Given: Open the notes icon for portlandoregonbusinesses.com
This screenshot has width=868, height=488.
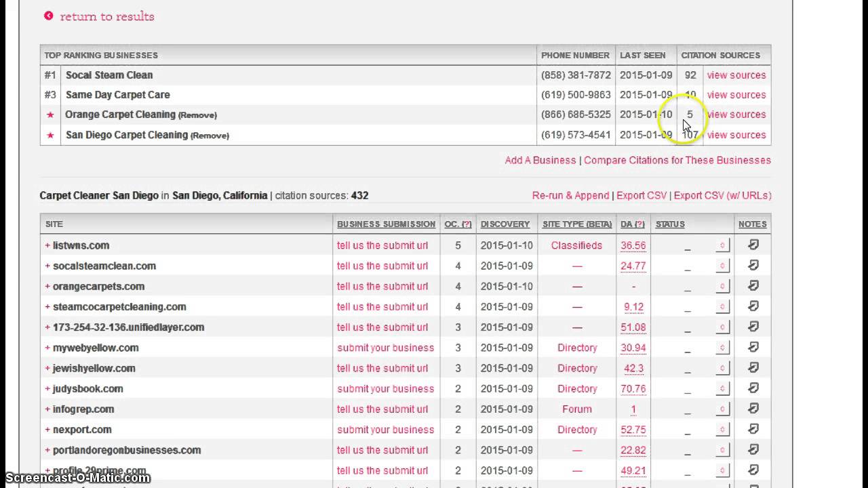Looking at the screenshot, I should coord(753,449).
